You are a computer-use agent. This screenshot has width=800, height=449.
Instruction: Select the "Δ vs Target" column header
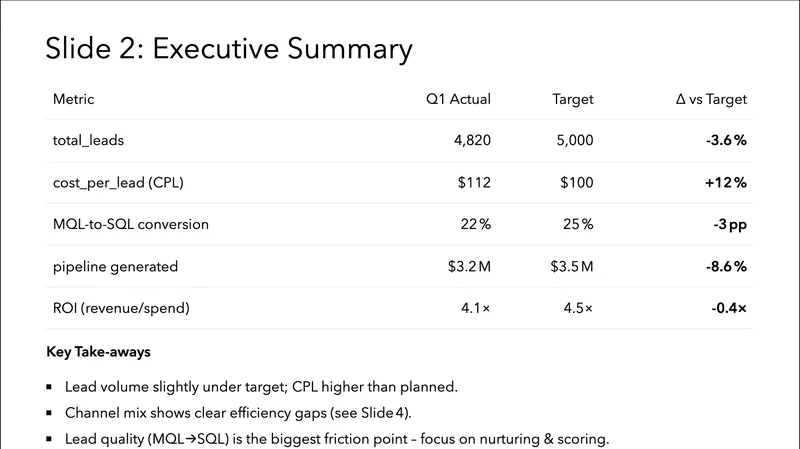(711, 100)
